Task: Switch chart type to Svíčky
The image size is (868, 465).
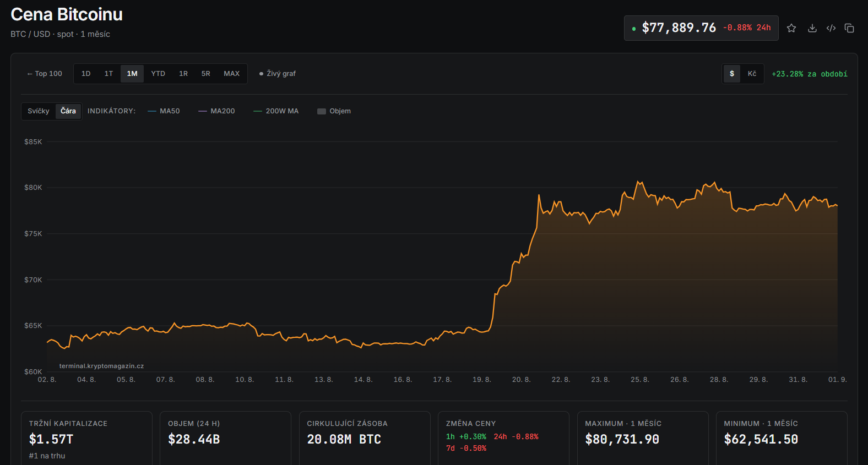Action: (x=39, y=111)
